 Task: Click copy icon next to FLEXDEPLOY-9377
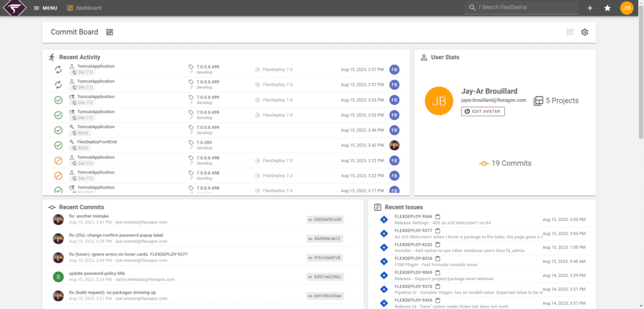coord(438,230)
